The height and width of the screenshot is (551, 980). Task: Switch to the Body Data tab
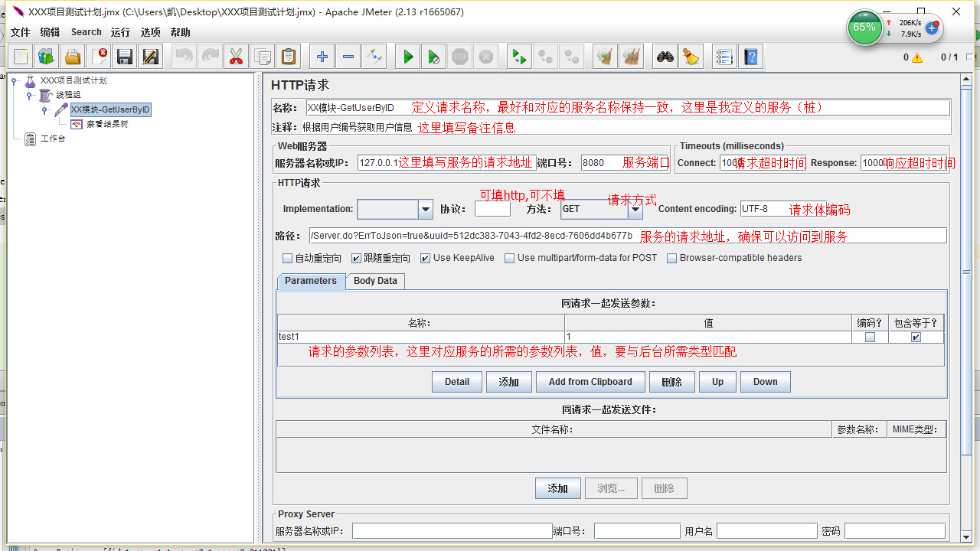(x=375, y=281)
